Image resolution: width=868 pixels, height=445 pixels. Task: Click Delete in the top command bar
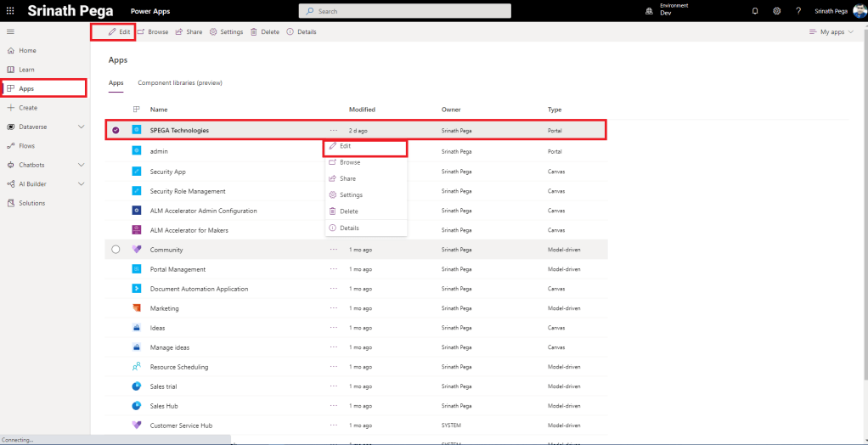[x=264, y=31]
